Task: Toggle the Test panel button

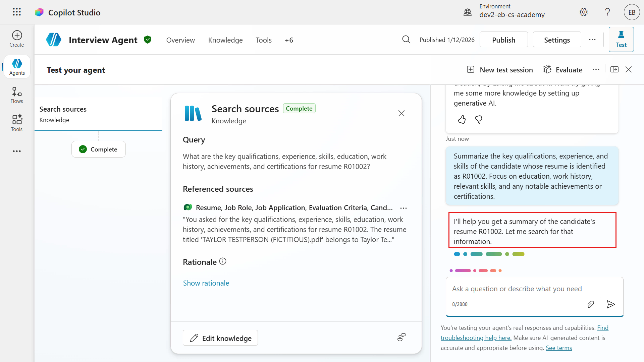Action: tap(621, 40)
